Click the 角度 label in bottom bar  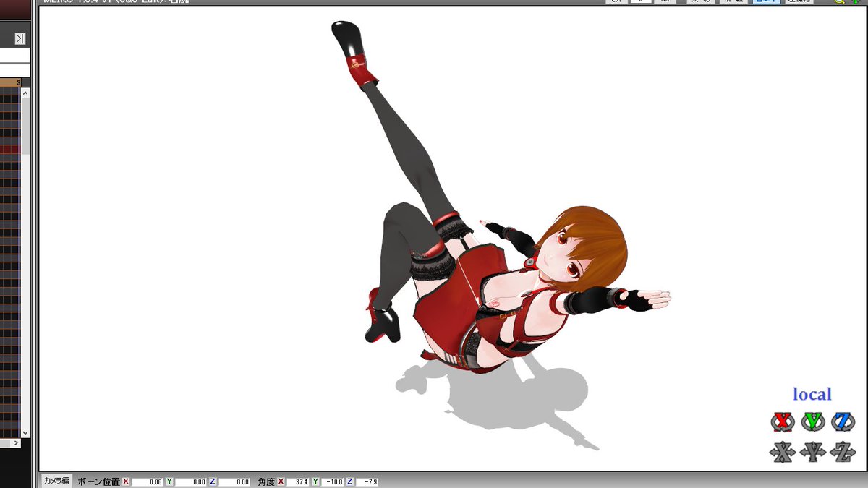265,481
